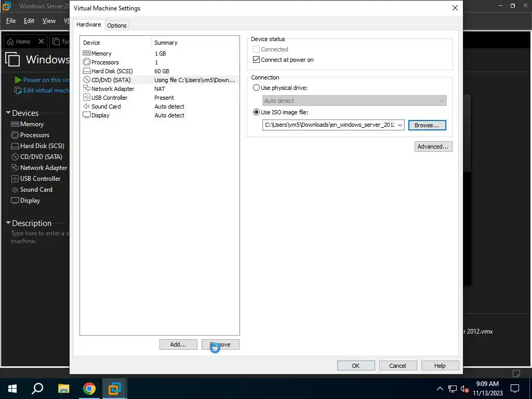
Task: Click Sound Card icon in background Devices panel
Action: [15, 190]
